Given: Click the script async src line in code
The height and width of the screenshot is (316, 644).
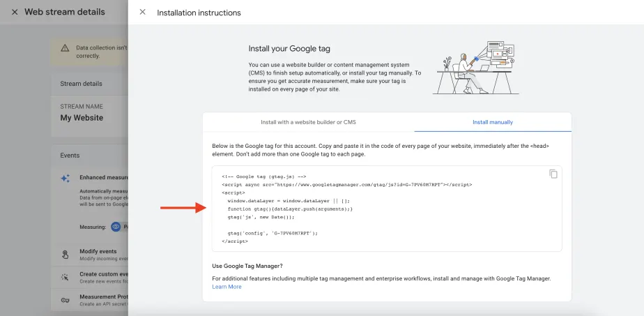Looking at the screenshot, I should point(346,184).
